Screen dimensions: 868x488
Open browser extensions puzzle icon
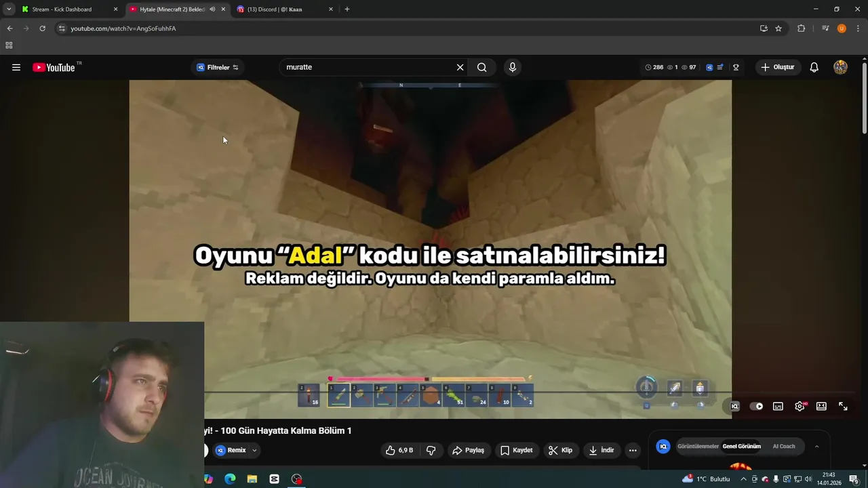(802, 28)
